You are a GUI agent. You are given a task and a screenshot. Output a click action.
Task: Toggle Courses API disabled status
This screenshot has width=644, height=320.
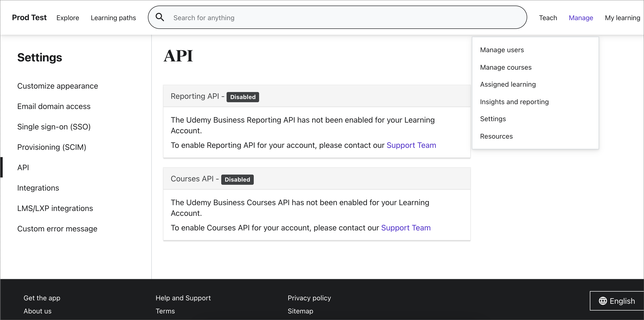click(237, 179)
